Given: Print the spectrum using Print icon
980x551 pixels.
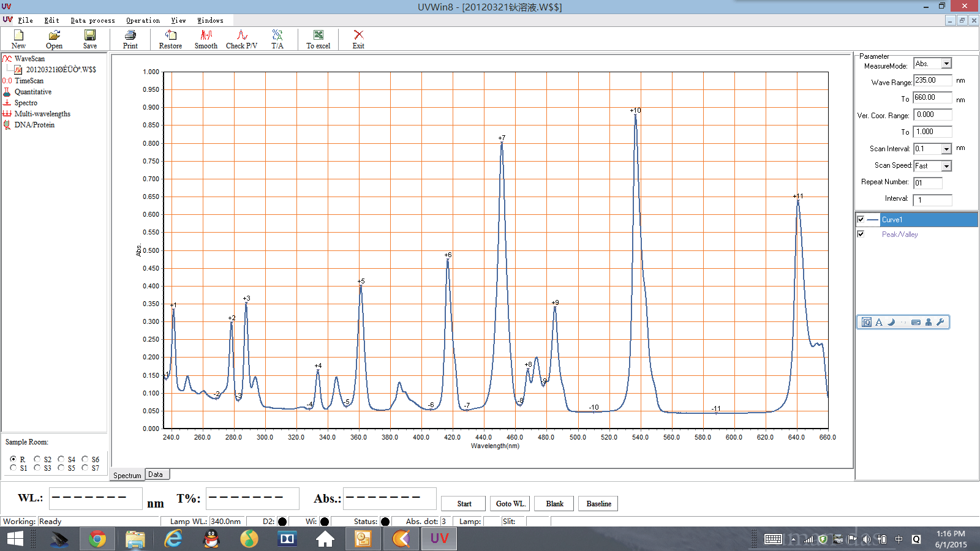Looking at the screenshot, I should (x=130, y=39).
